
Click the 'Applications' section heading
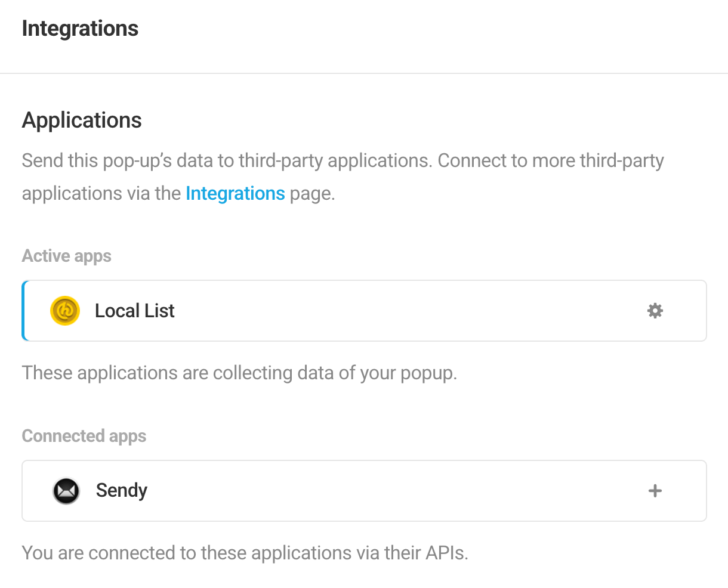pyautogui.click(x=82, y=120)
